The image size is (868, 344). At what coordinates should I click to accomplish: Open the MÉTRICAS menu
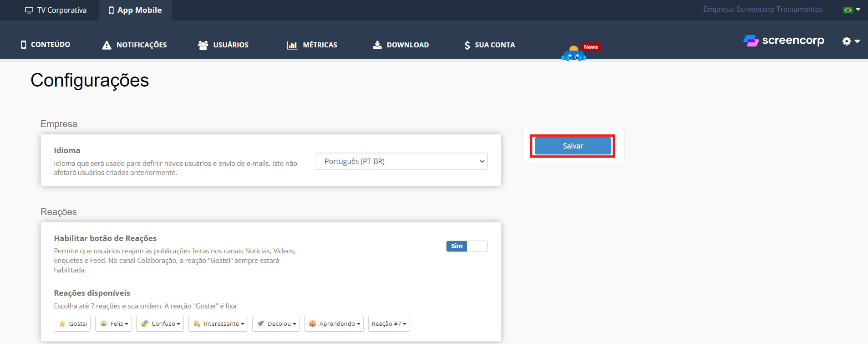point(312,45)
